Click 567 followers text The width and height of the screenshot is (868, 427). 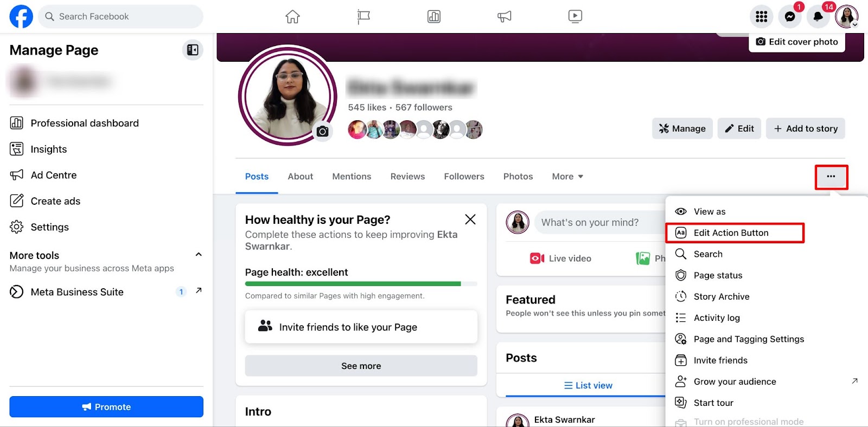coord(424,107)
